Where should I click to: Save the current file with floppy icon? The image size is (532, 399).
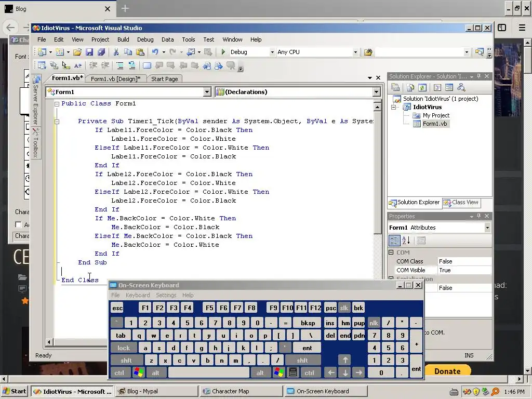tap(89, 52)
